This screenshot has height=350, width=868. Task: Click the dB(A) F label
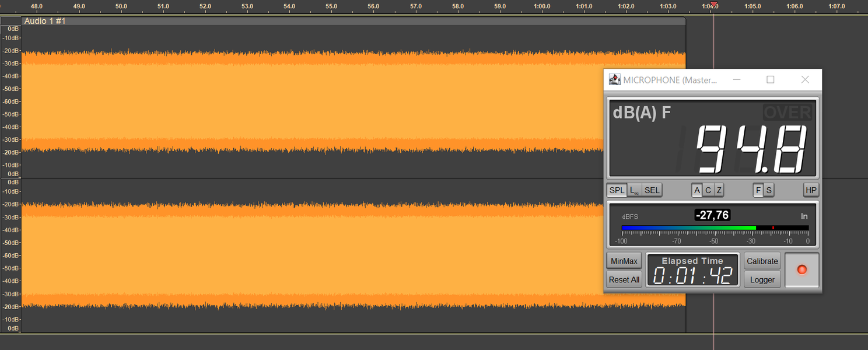click(642, 113)
